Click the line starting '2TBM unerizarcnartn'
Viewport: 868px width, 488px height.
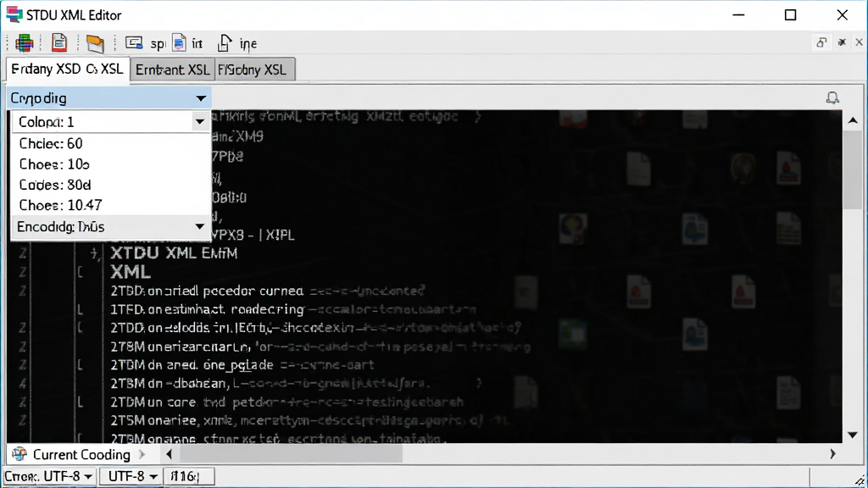(320, 347)
